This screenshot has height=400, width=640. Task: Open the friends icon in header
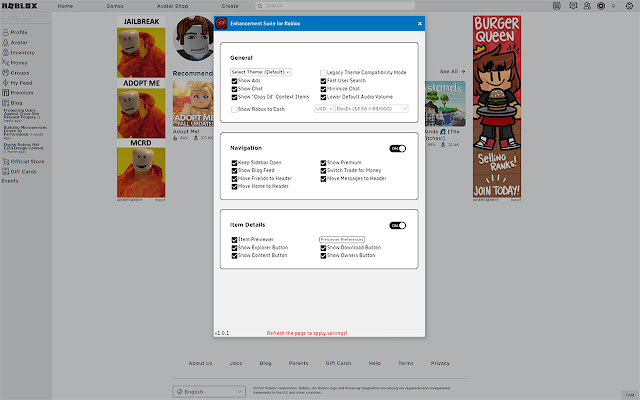pos(587,6)
